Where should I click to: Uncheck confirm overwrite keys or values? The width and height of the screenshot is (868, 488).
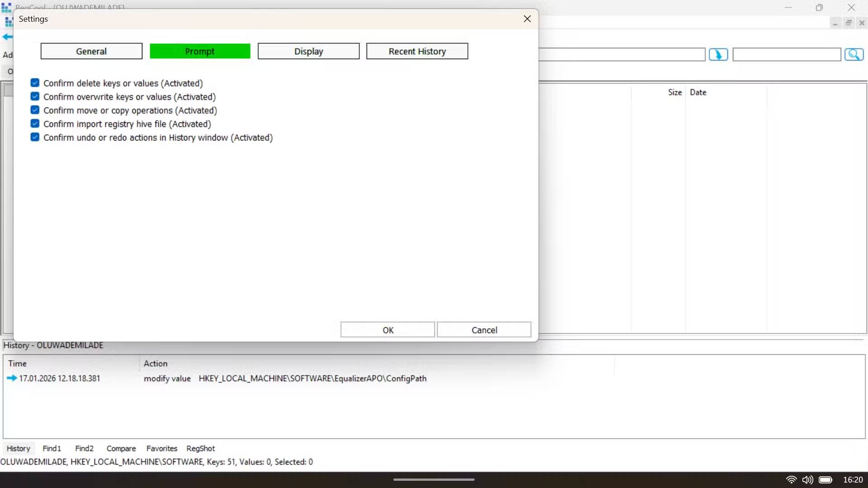pos(35,96)
